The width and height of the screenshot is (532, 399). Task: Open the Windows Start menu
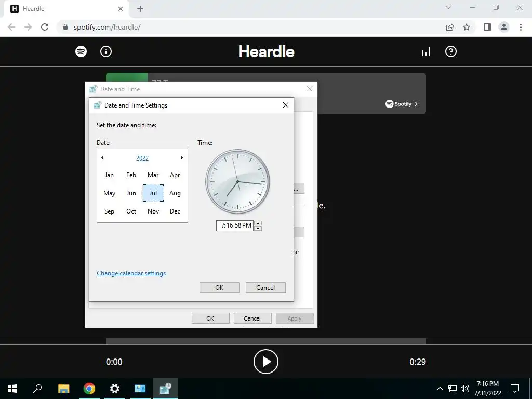tap(12, 389)
